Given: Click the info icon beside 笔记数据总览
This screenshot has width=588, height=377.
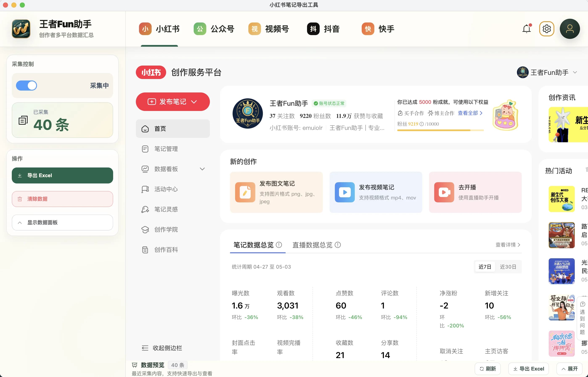Looking at the screenshot, I should click(279, 245).
